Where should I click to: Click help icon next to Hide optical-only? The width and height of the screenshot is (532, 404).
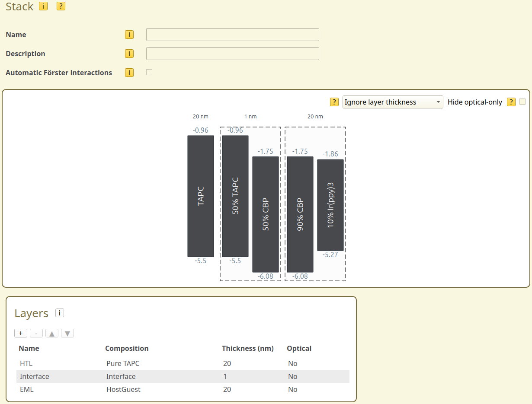pos(511,102)
